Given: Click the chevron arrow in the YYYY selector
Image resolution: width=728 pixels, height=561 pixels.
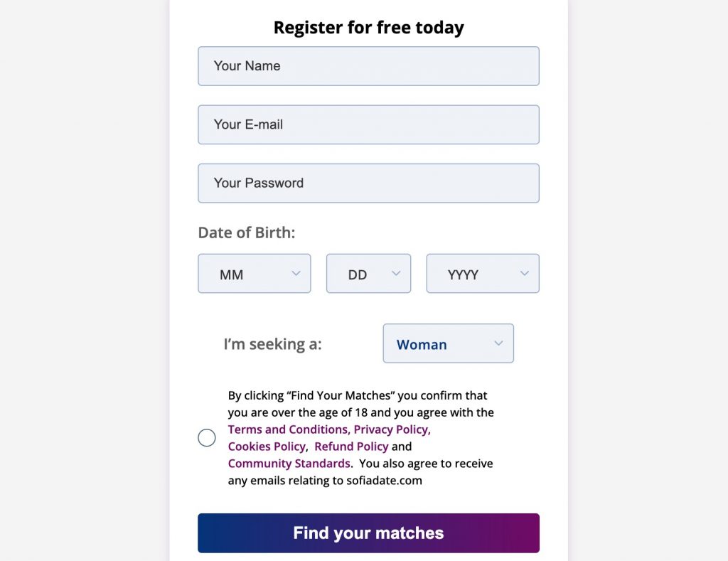Looking at the screenshot, I should pyautogui.click(x=525, y=274).
